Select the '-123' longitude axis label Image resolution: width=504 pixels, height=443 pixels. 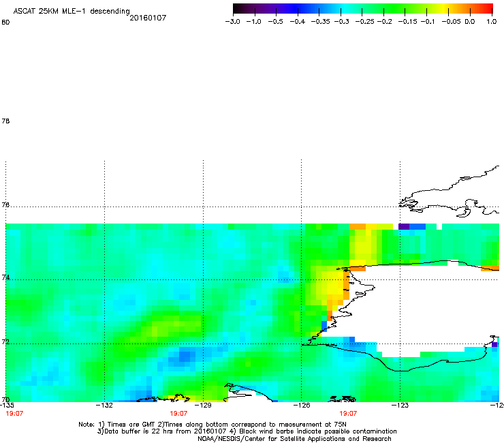(400, 405)
